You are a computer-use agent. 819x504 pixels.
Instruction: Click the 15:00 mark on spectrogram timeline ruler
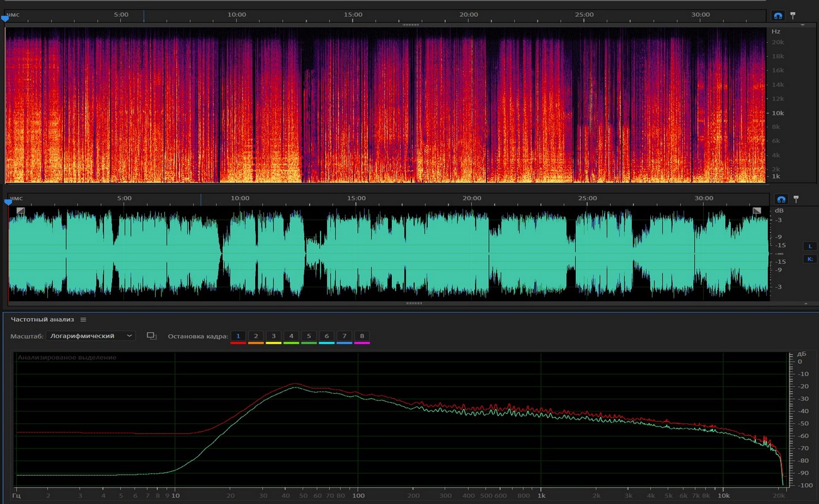[x=353, y=14]
